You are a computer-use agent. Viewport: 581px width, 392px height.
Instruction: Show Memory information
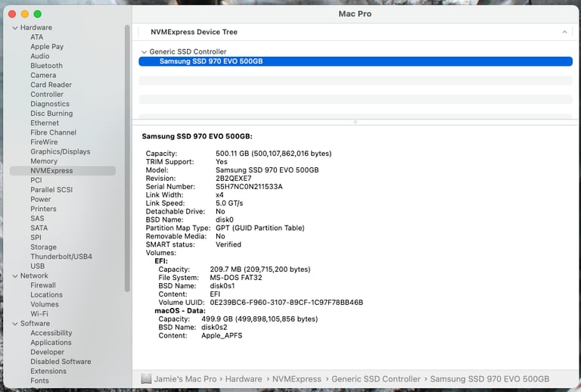pyautogui.click(x=44, y=161)
